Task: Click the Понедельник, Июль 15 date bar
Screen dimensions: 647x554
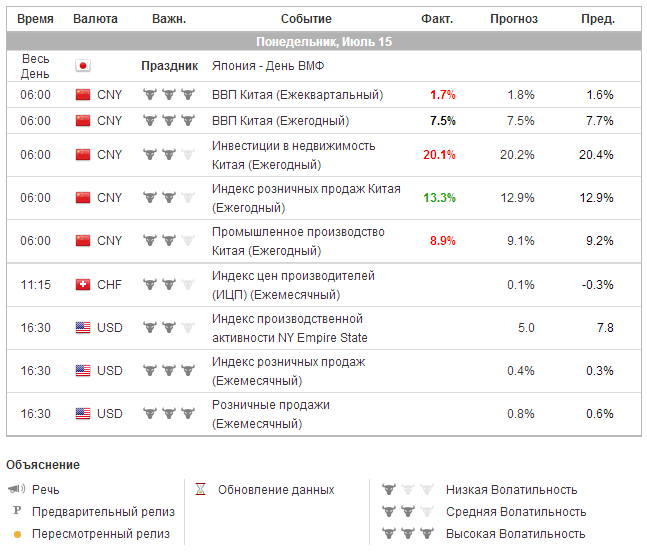Action: (x=323, y=41)
